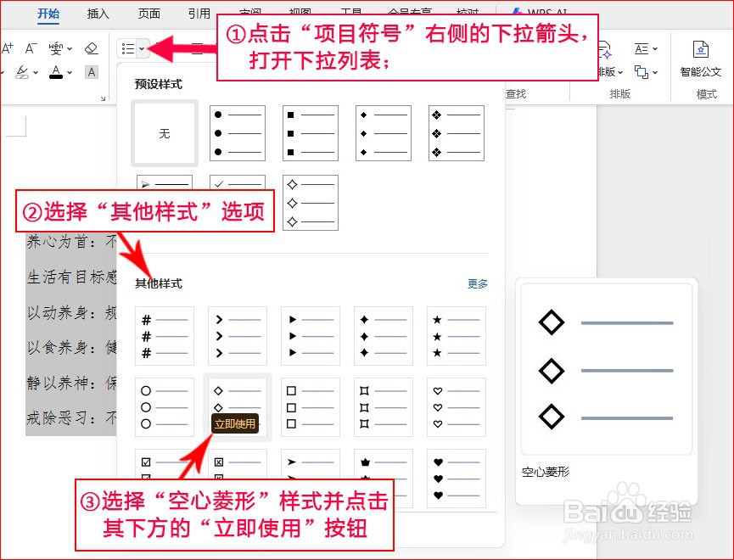Screen dimensions: 734x560
Task: Open the font color dropdown arrow
Action: pyautogui.click(x=69, y=73)
